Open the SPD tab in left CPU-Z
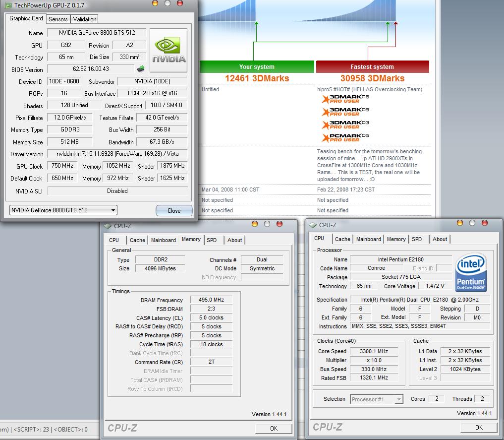 coord(212,240)
